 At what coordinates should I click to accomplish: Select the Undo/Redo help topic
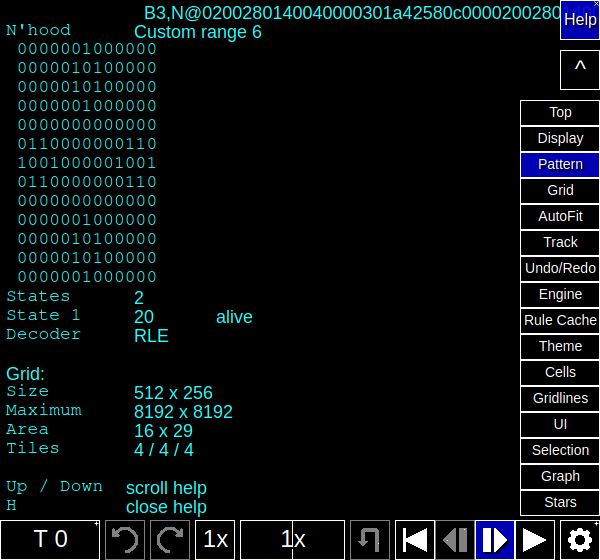coord(560,268)
